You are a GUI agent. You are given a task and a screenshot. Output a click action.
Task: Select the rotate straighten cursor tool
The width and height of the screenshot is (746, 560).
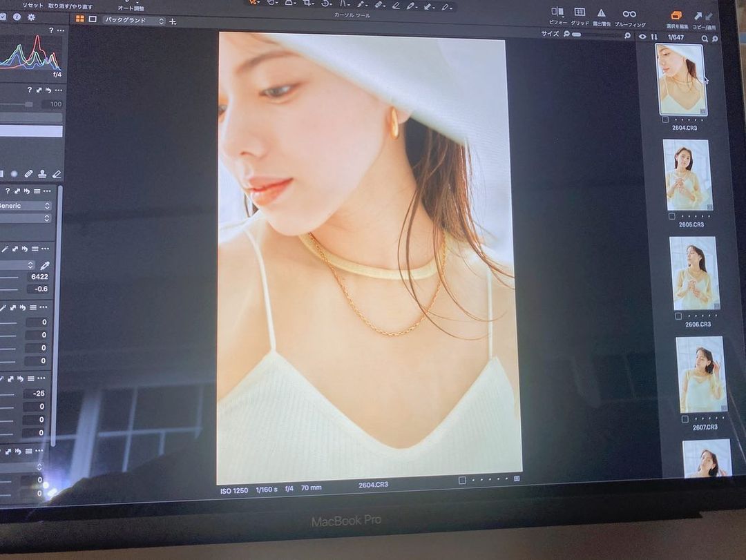point(326,3)
